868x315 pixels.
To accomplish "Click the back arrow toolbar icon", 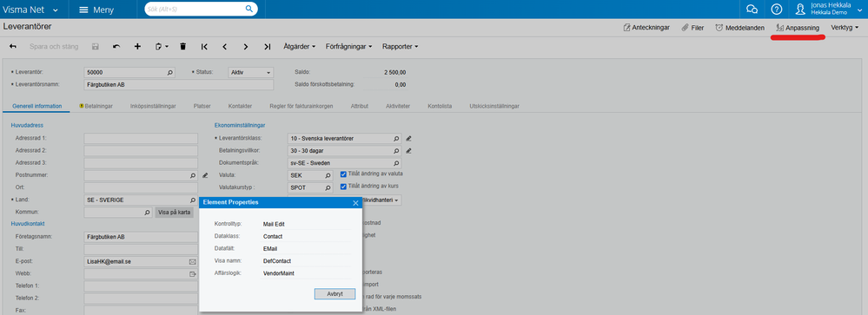I will tap(13, 47).
